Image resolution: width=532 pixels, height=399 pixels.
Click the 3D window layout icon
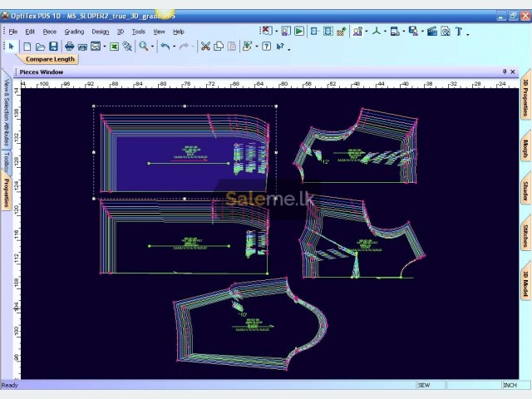pyautogui.click(x=395, y=32)
